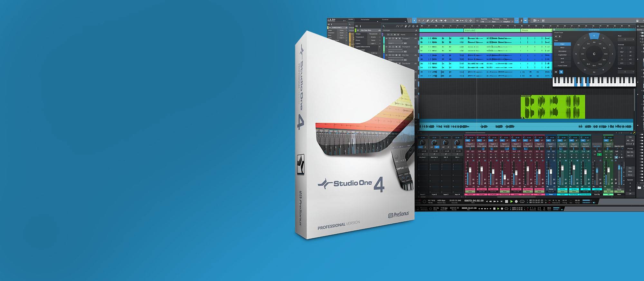Click the green Alto Sax Solo audio clip
This screenshot has width=644, height=281.
pos(553,107)
